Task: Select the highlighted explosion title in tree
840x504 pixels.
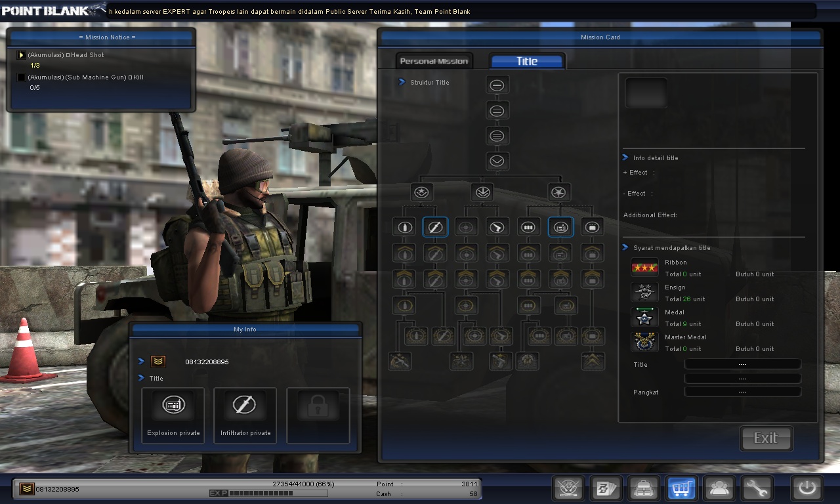Action: click(x=560, y=227)
